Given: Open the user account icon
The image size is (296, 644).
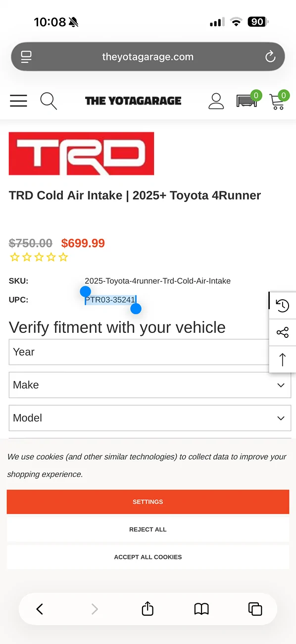Looking at the screenshot, I should point(216,101).
